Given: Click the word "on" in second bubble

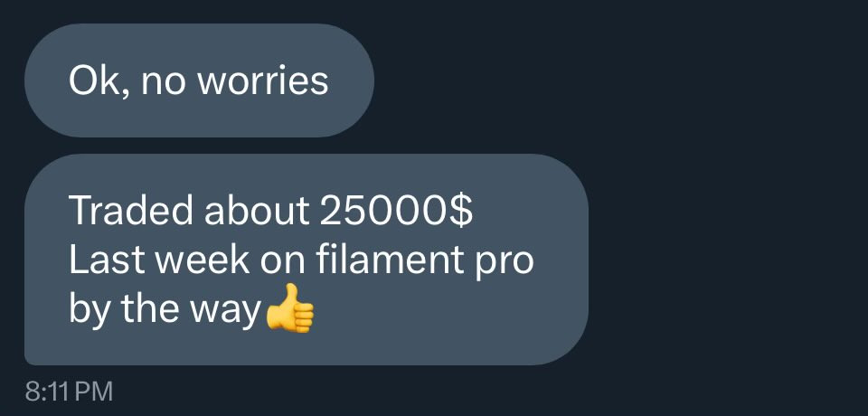Looking at the screenshot, I should tap(283, 260).
